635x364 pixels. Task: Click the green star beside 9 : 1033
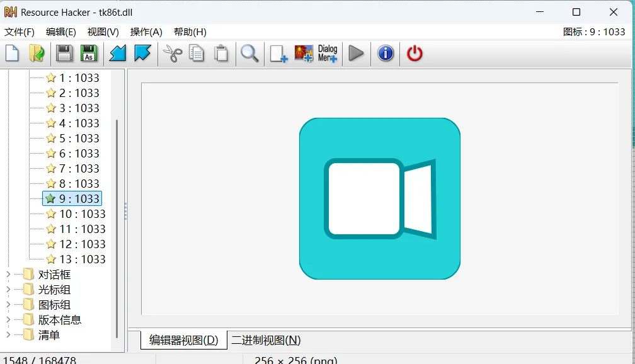(50, 198)
